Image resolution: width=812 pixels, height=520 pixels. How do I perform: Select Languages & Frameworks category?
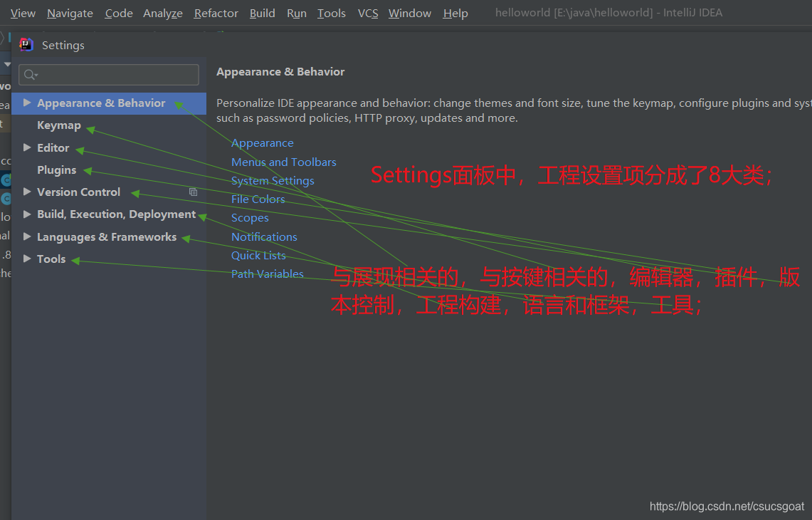point(107,236)
